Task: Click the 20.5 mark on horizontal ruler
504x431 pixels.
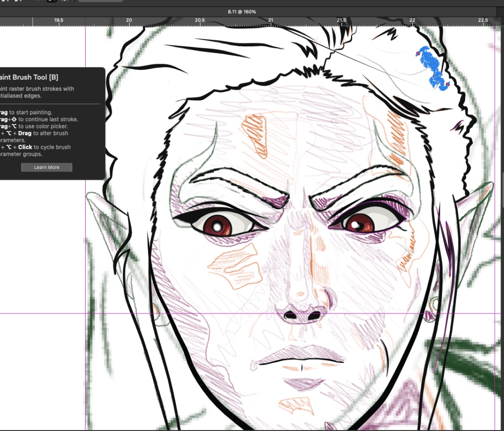Action: click(x=200, y=20)
